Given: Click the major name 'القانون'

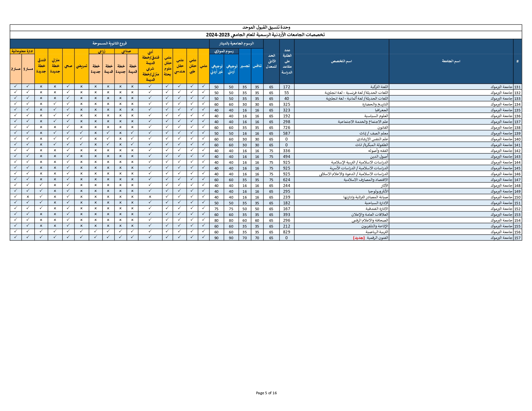Looking at the screenshot, I should click(x=383, y=128).
